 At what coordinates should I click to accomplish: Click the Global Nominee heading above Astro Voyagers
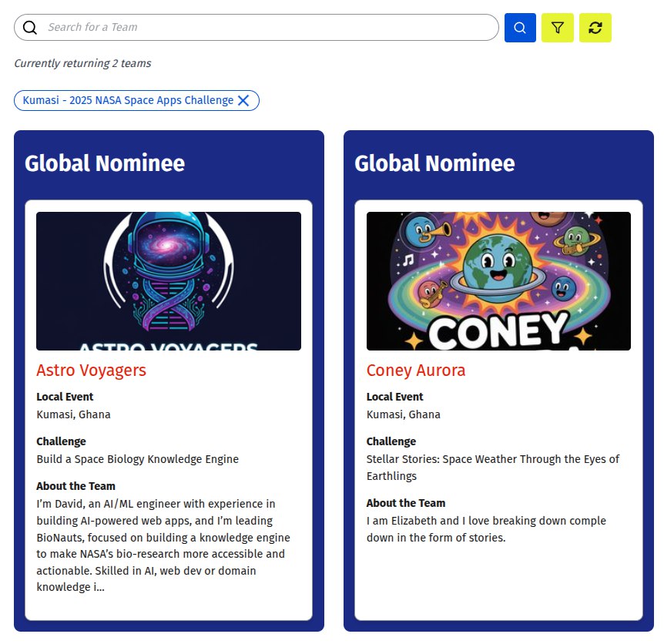pyautogui.click(x=105, y=163)
